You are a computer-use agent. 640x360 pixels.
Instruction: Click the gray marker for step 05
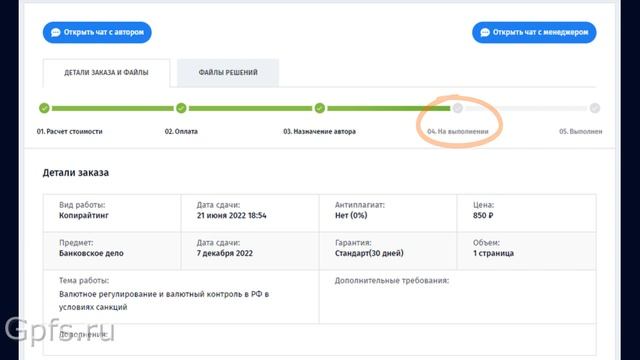click(x=595, y=108)
